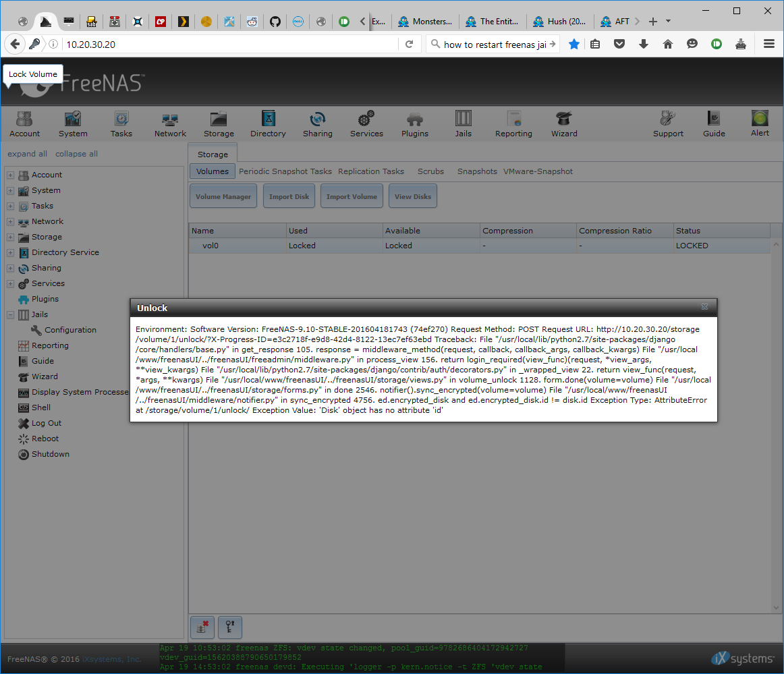This screenshot has width=784, height=674.
Task: Expand Network tree node
Action: click(x=11, y=221)
